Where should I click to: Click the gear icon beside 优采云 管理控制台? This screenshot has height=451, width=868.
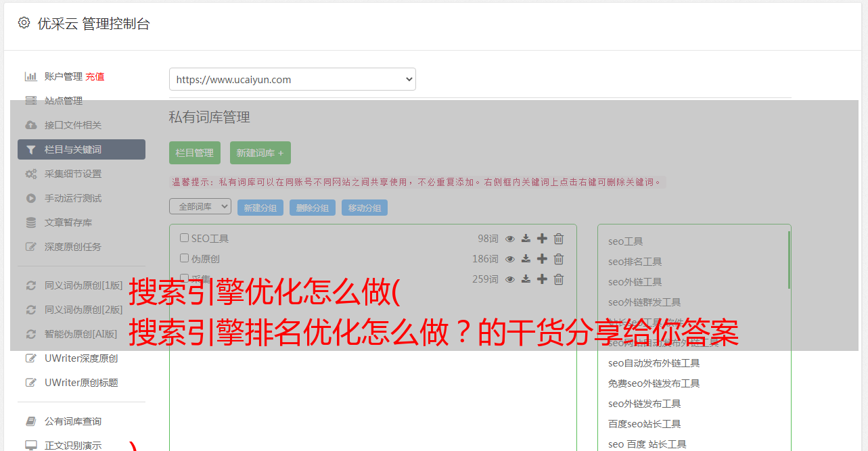point(24,23)
